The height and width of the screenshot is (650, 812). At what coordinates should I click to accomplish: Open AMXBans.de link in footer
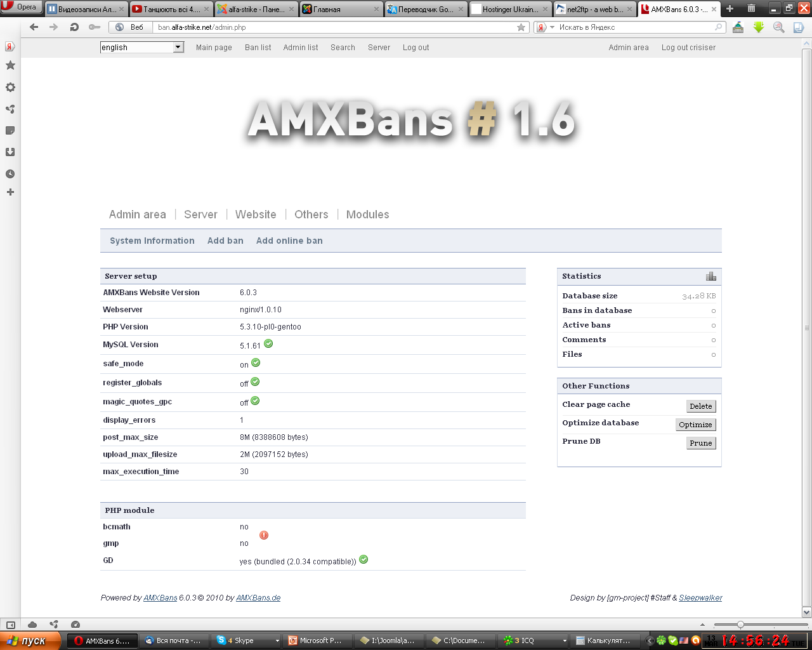coord(258,598)
